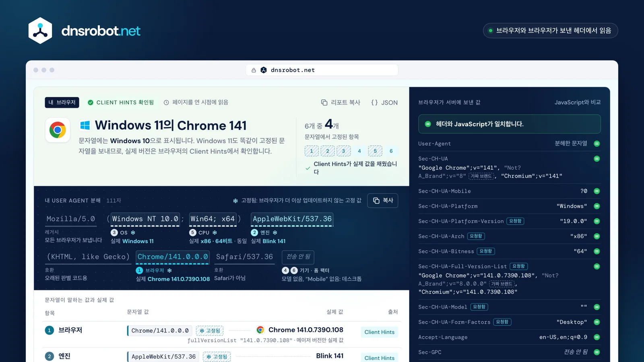644x362 pixels.
Task: Click the green CLIENT HINTS 확인됨 check icon
Action: tap(91, 103)
